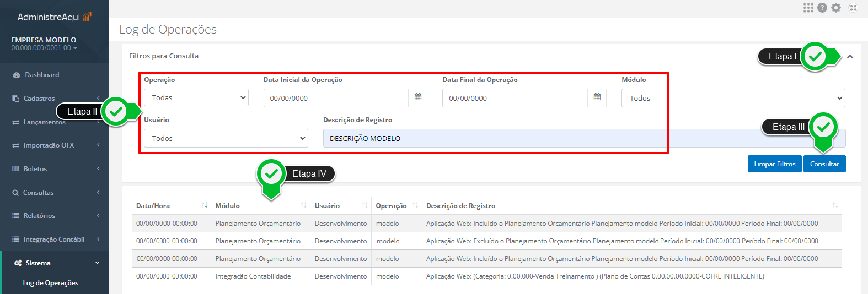Open calendar picker for Data Inicial da Operação
This screenshot has height=294, width=868.
point(418,97)
